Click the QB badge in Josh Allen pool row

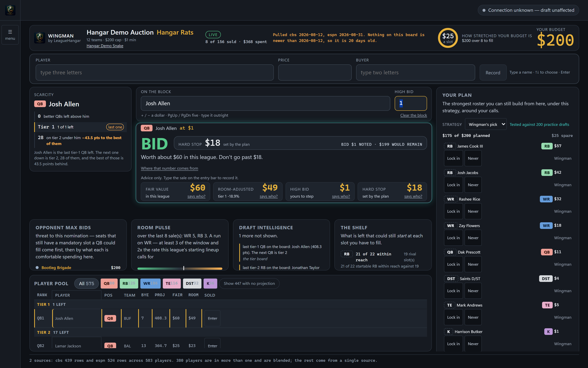(x=110, y=318)
